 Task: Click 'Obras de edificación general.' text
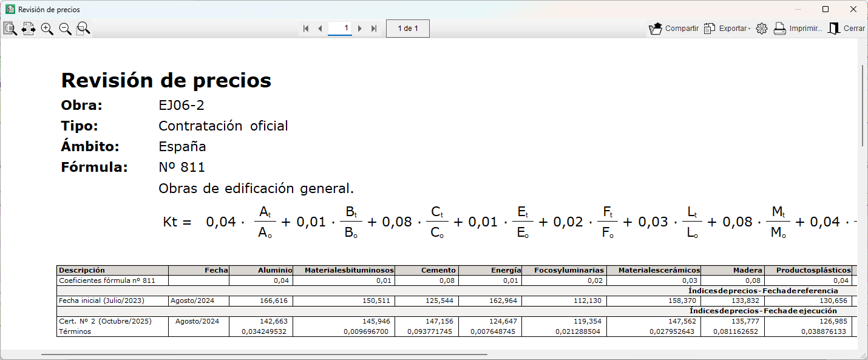coord(256,188)
